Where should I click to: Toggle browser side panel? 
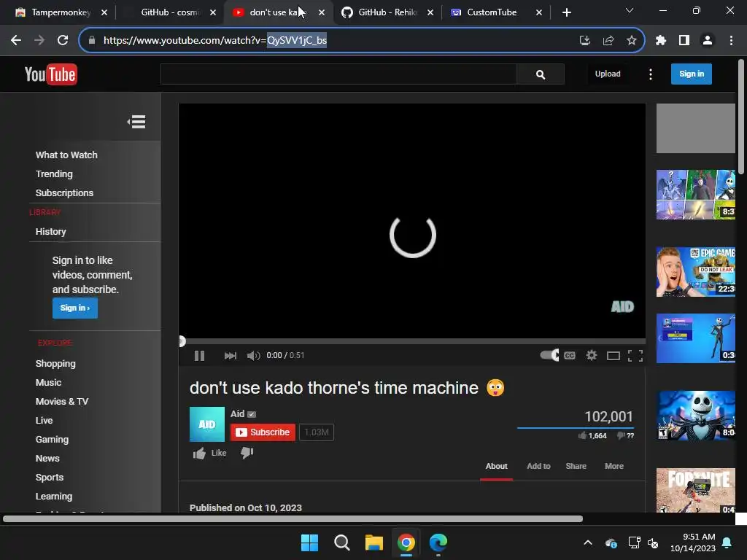(x=684, y=41)
